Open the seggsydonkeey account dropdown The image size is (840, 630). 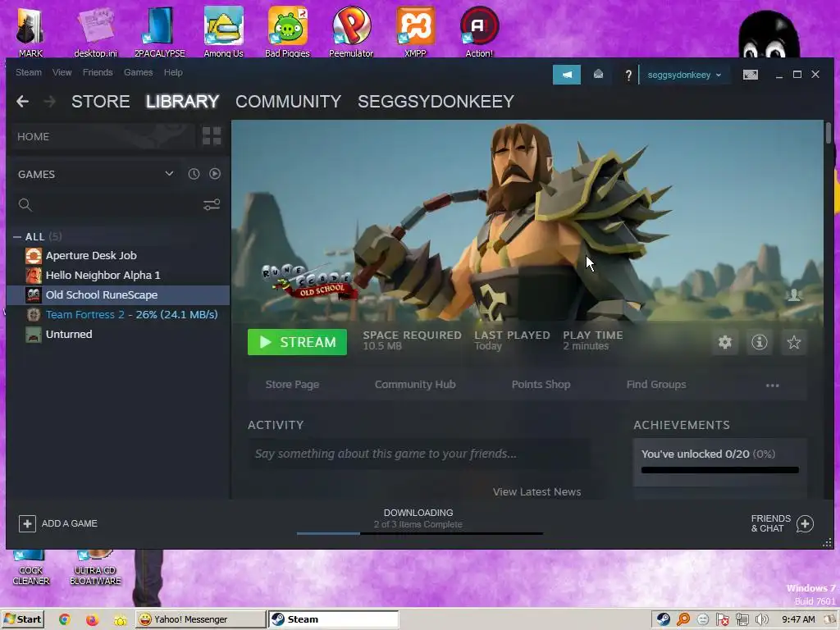684,75
